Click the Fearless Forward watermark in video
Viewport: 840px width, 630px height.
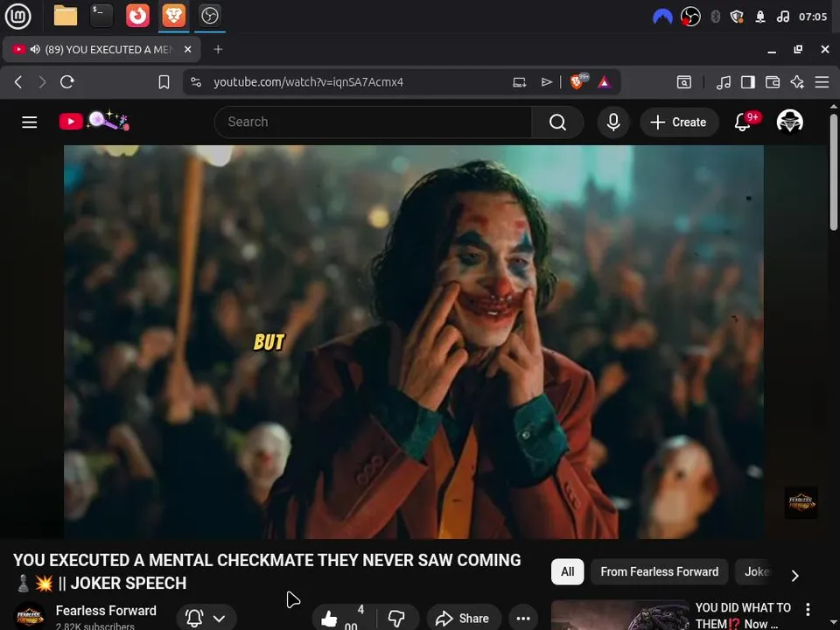(801, 502)
